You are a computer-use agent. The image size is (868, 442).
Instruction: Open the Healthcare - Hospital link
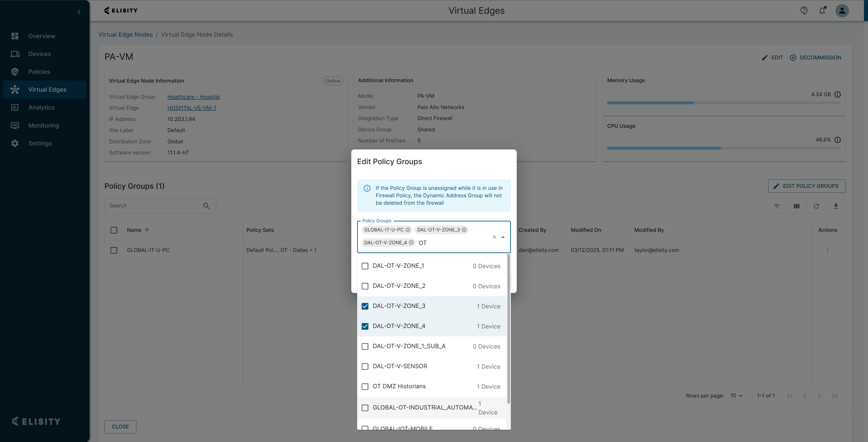point(193,97)
